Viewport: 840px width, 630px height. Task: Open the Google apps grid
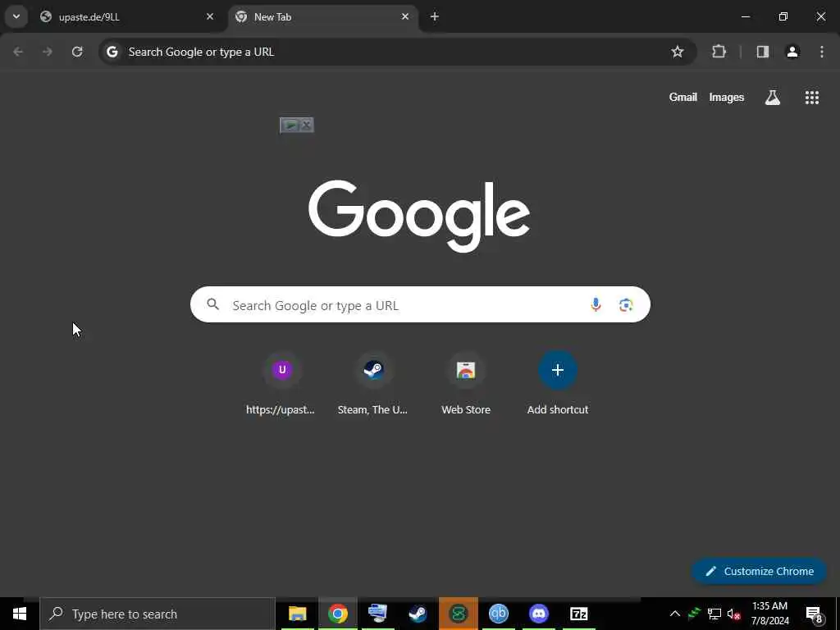811,97
